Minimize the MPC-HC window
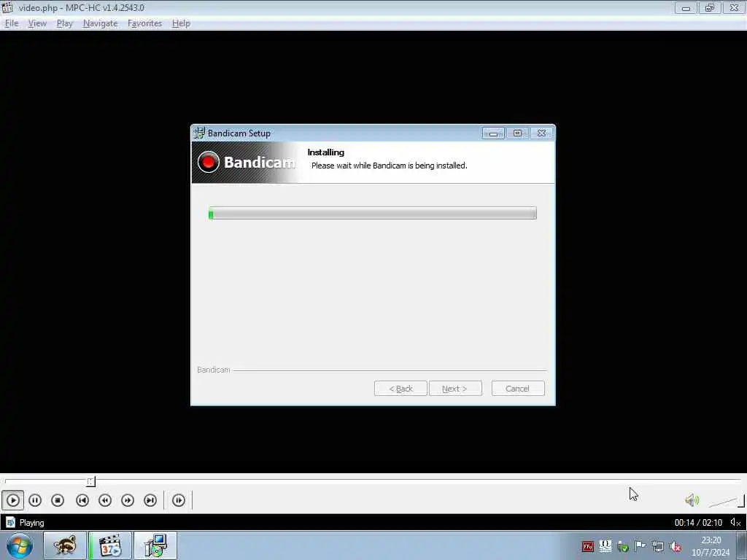This screenshot has width=747, height=560. 686,7
